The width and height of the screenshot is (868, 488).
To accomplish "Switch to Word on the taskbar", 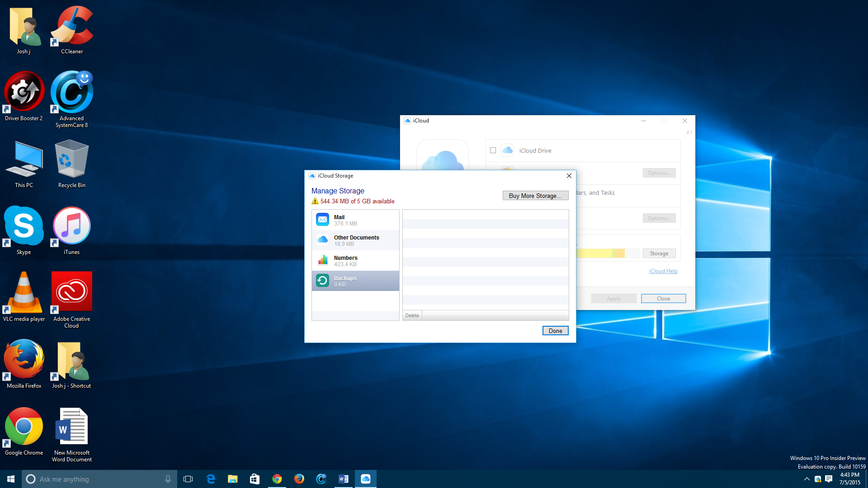I will pyautogui.click(x=344, y=479).
